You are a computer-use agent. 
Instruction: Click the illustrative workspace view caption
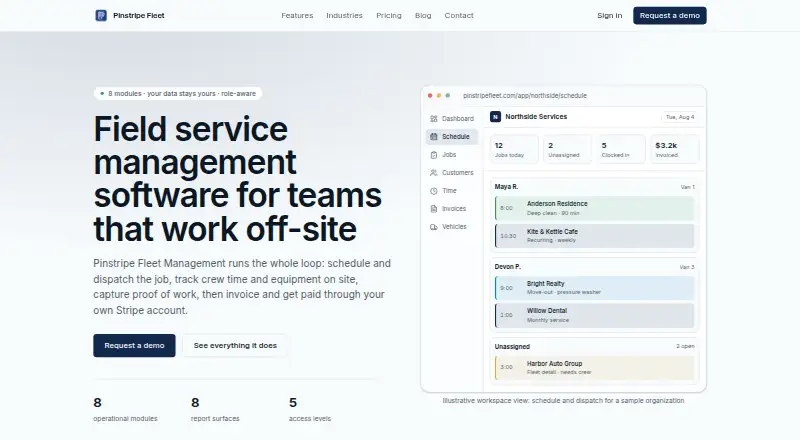[563, 401]
